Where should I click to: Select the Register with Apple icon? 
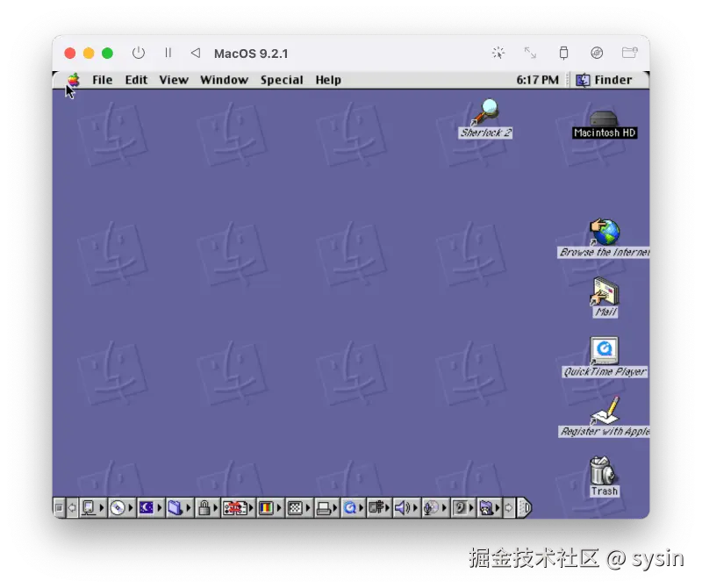pos(605,417)
